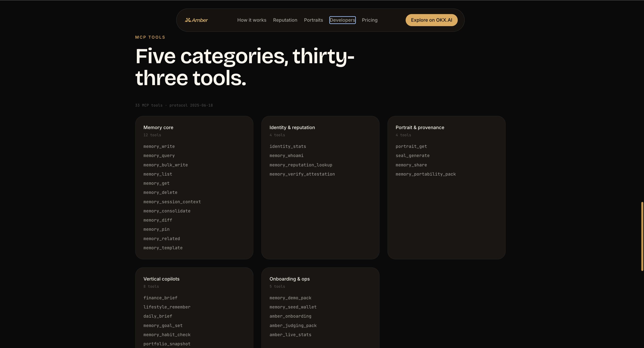Click the memory_write tool entry
Image resolution: width=644 pixels, height=348 pixels.
click(x=159, y=147)
